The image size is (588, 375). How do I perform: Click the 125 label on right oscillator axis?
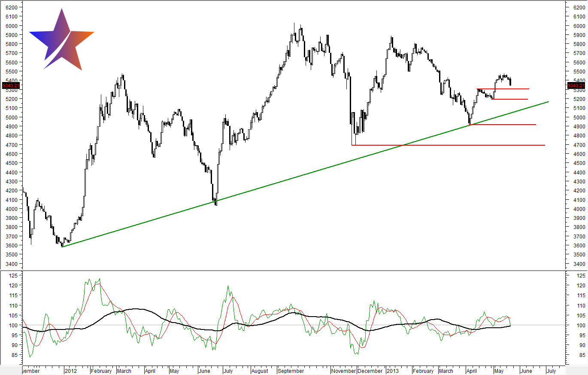pos(581,275)
